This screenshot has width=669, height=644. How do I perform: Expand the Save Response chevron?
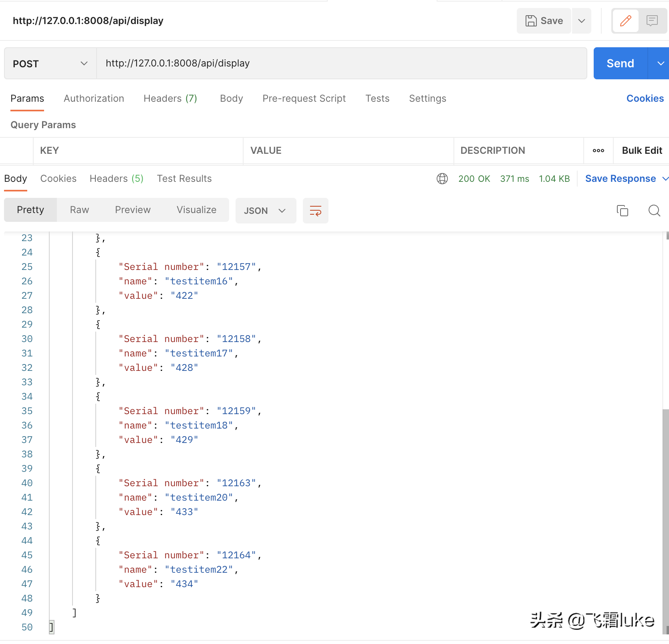point(665,179)
